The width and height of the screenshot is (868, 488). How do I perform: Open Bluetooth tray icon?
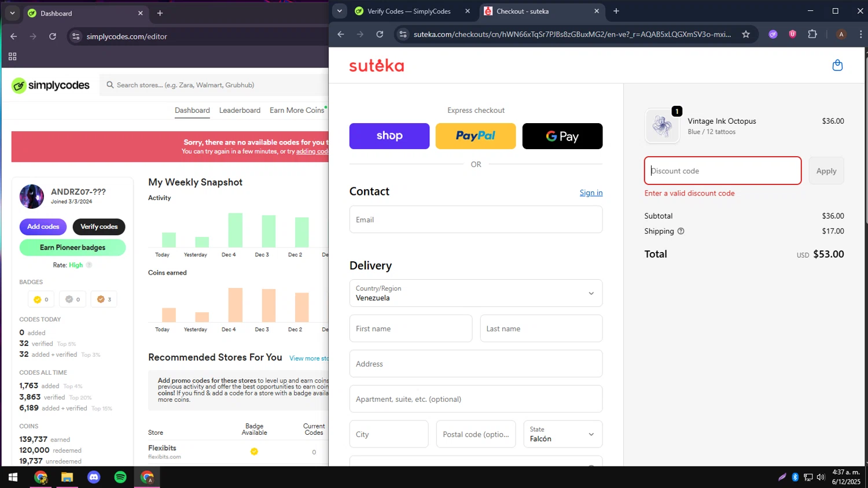click(795, 477)
